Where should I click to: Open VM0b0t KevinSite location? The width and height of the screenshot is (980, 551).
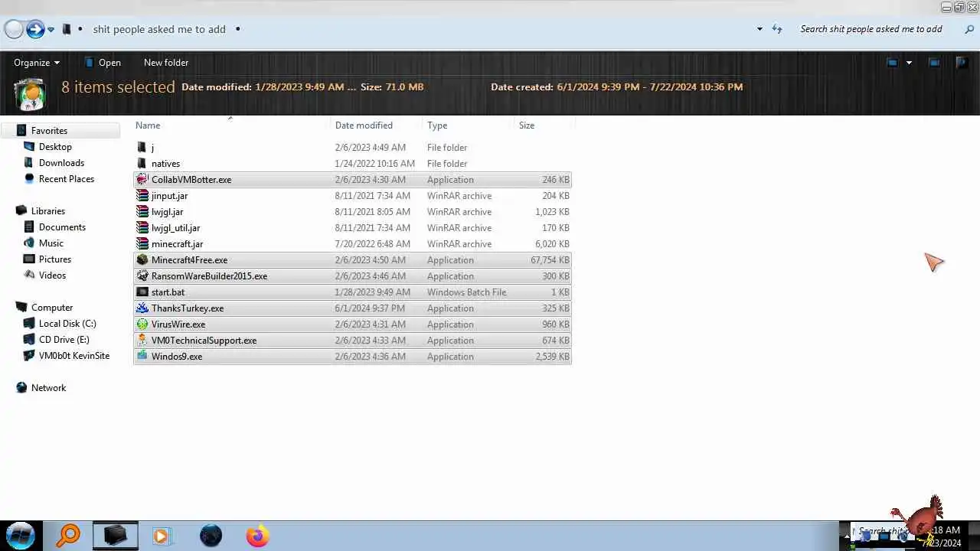point(74,356)
